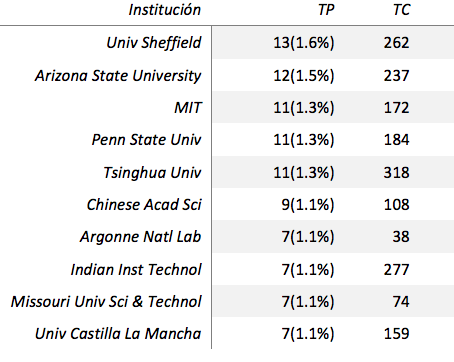Select the 9(1.1%) TP value
This screenshot has width=454, height=362.
[x=308, y=204]
